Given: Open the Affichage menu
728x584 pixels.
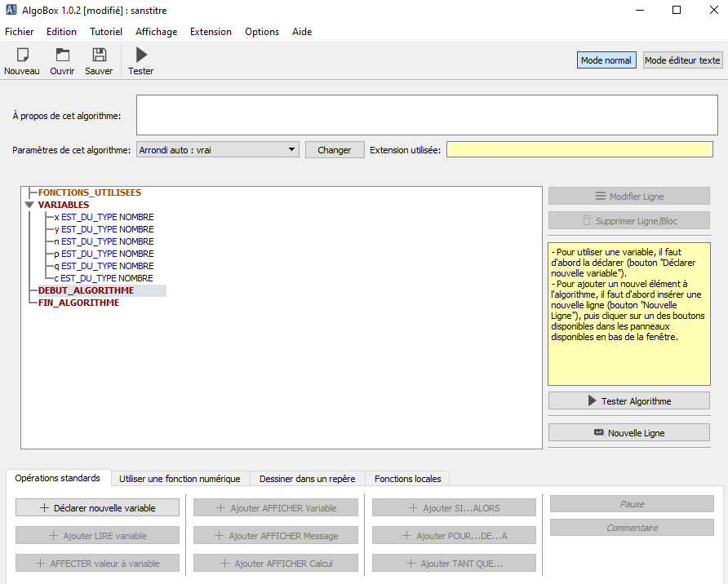Looking at the screenshot, I should (156, 32).
